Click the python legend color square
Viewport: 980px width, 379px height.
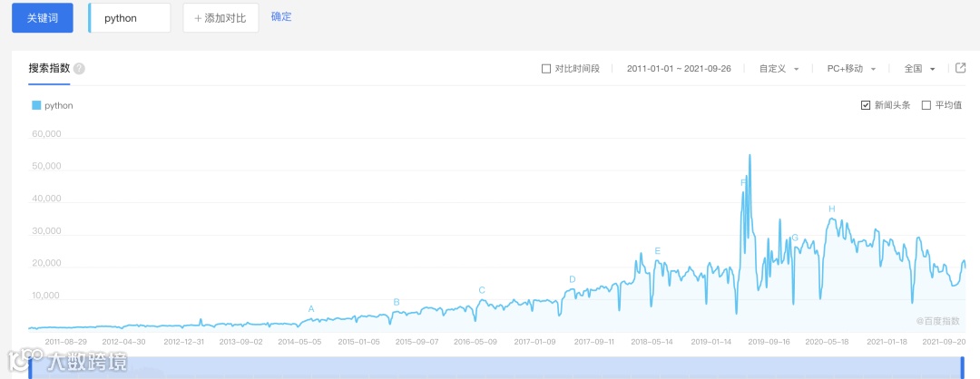[36, 105]
